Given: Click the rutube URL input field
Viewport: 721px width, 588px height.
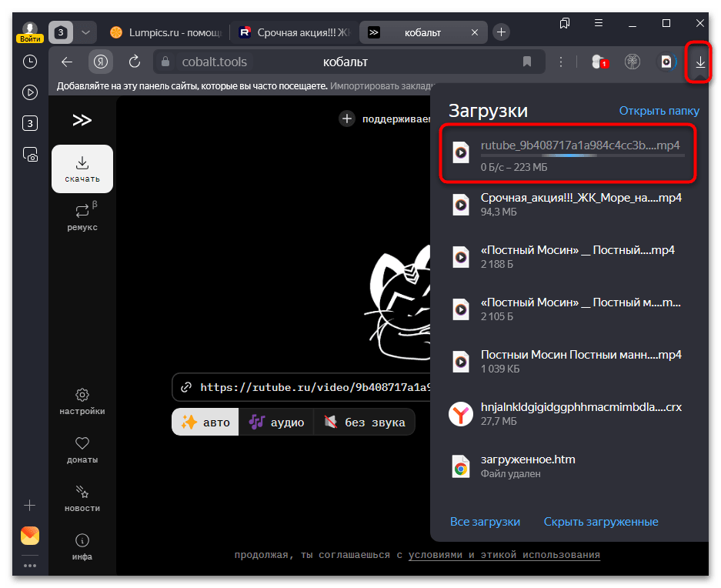Looking at the screenshot, I should (x=301, y=387).
